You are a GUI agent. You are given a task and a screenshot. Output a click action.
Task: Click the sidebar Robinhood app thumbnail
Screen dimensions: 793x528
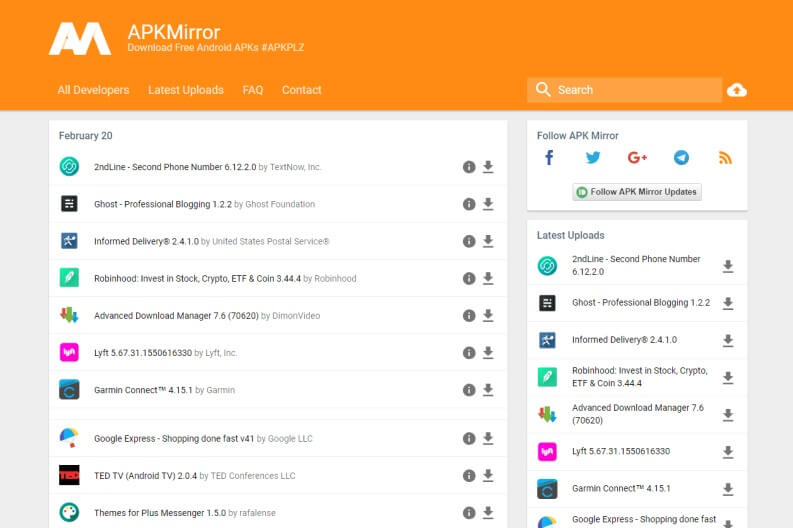[547, 377]
